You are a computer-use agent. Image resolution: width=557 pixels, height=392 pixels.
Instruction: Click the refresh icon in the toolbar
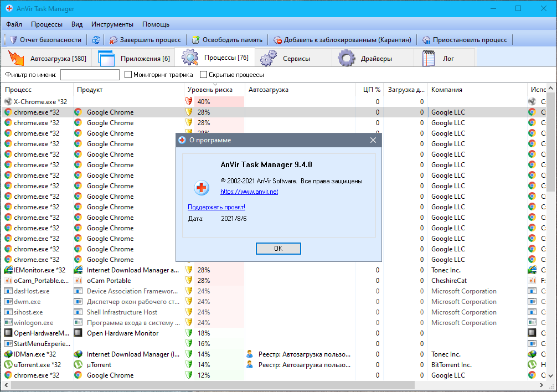tap(96, 40)
